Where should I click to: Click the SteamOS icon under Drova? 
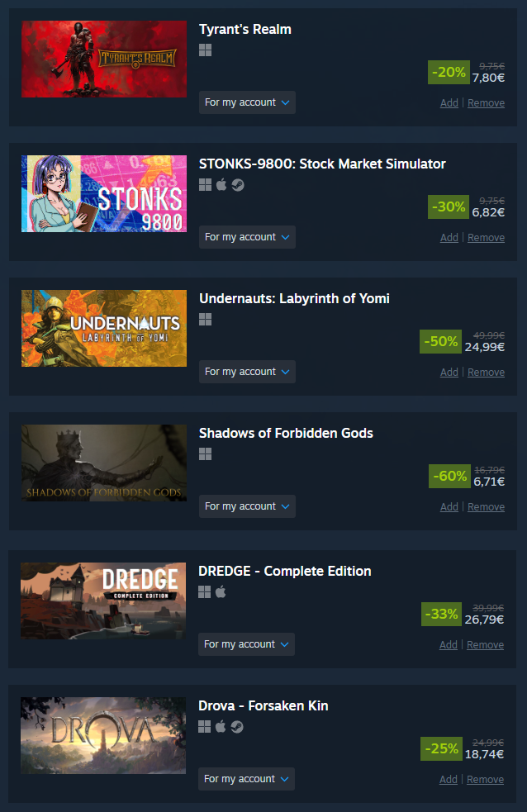click(x=236, y=727)
